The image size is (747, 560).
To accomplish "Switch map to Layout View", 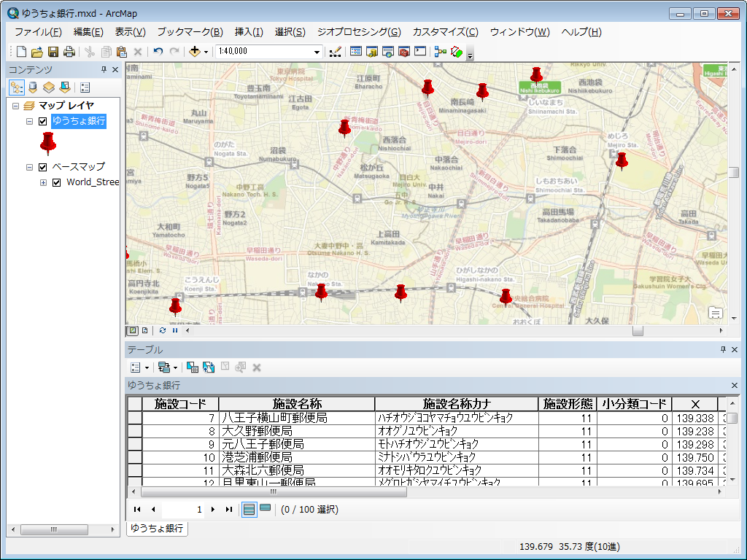I will (145, 330).
